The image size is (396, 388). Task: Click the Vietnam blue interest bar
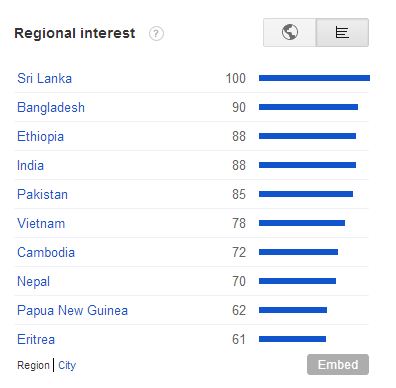click(302, 223)
